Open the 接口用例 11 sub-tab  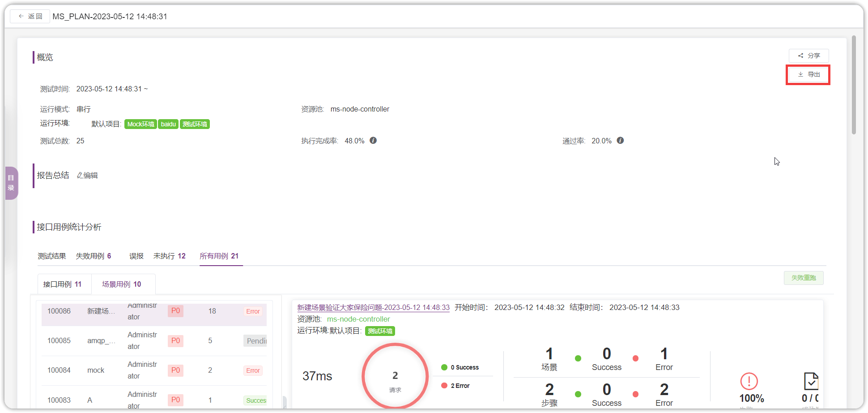point(64,284)
